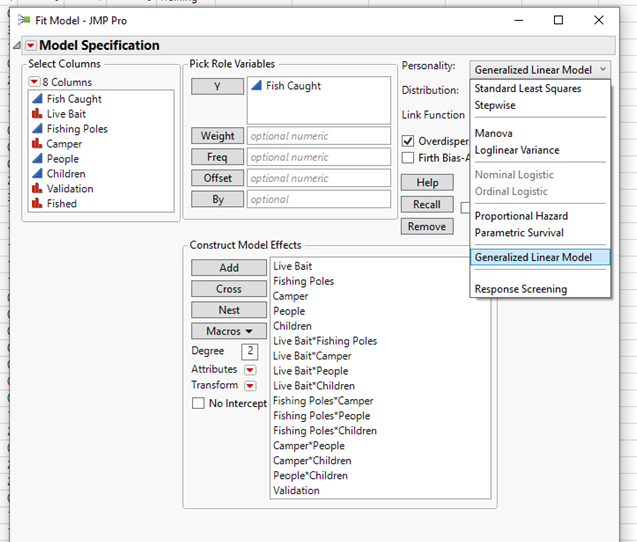Collapse the Model Specification disclosure triangle
The width and height of the screenshot is (637, 542).
pyautogui.click(x=16, y=46)
